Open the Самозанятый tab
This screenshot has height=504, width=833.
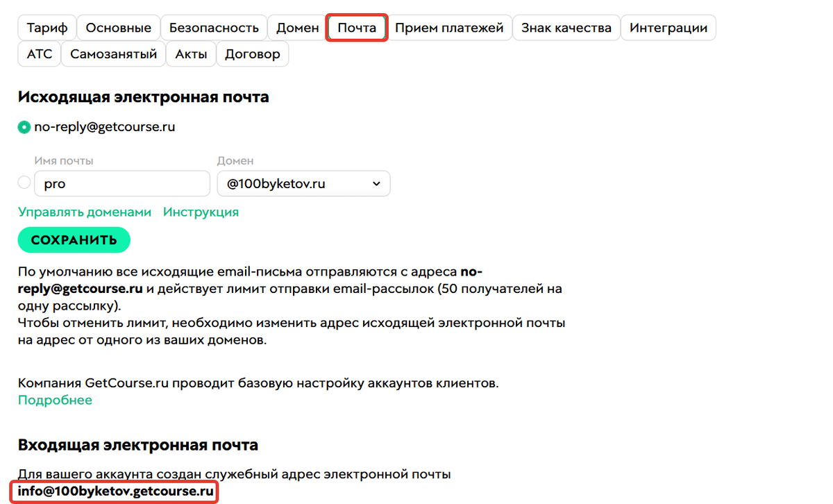click(114, 54)
